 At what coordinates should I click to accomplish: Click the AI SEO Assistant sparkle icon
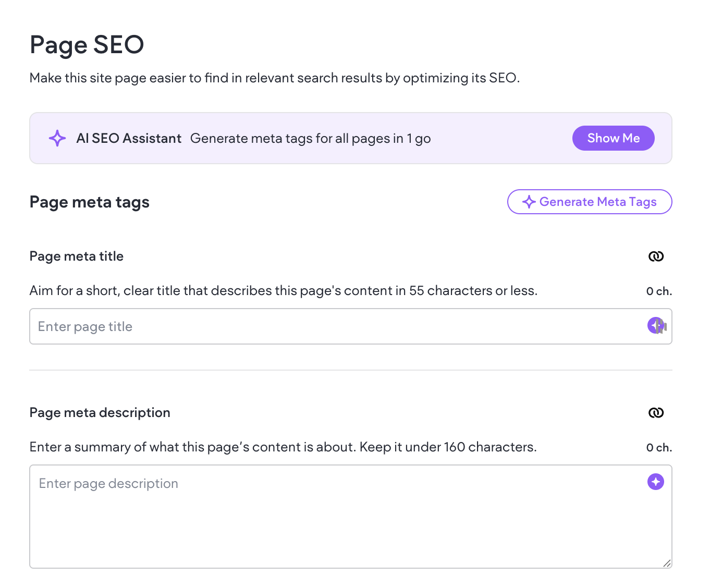(x=57, y=138)
